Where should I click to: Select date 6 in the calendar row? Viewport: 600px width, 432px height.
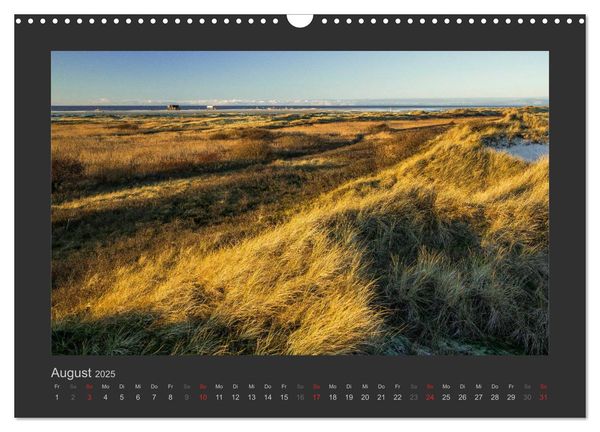click(x=138, y=397)
